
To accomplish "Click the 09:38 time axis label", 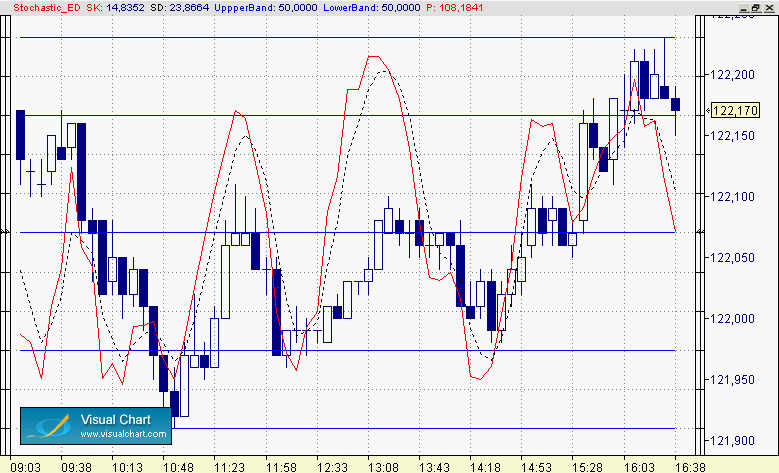I will pyautogui.click(x=77, y=468).
